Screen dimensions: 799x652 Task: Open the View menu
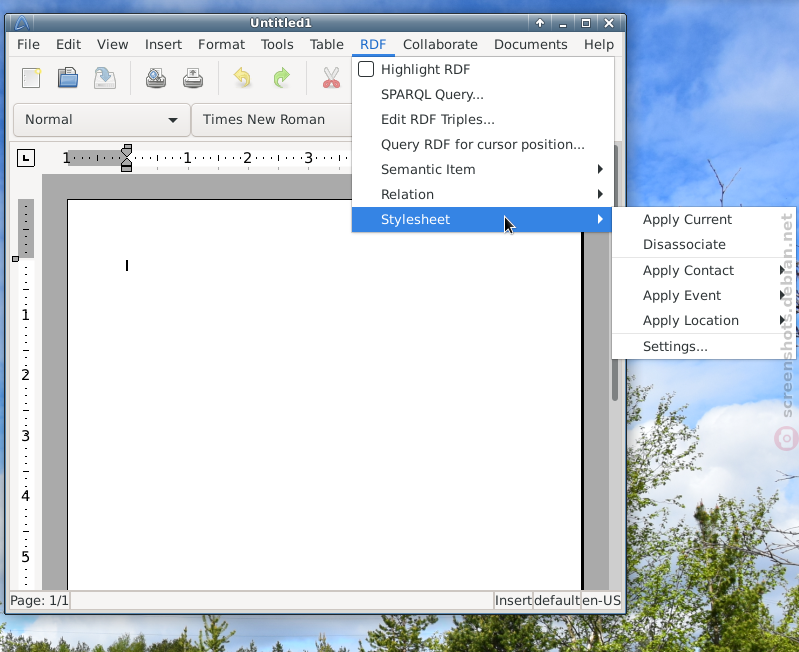tap(113, 44)
